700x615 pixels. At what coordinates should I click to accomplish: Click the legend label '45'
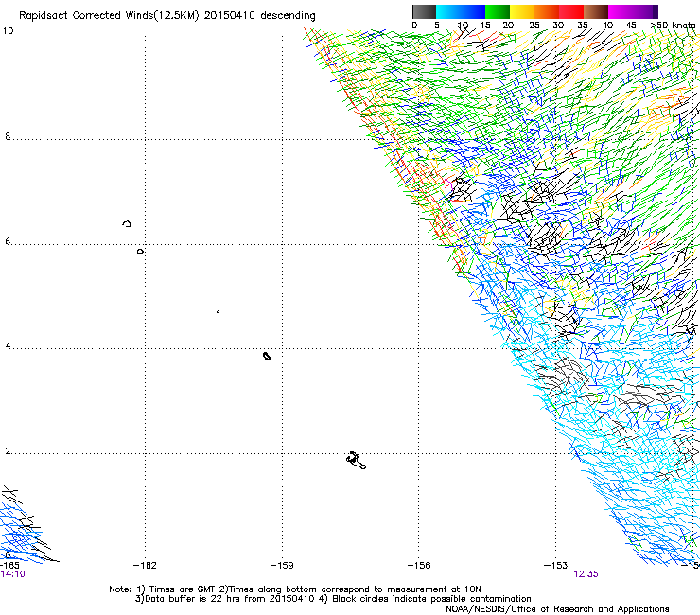[x=631, y=26]
